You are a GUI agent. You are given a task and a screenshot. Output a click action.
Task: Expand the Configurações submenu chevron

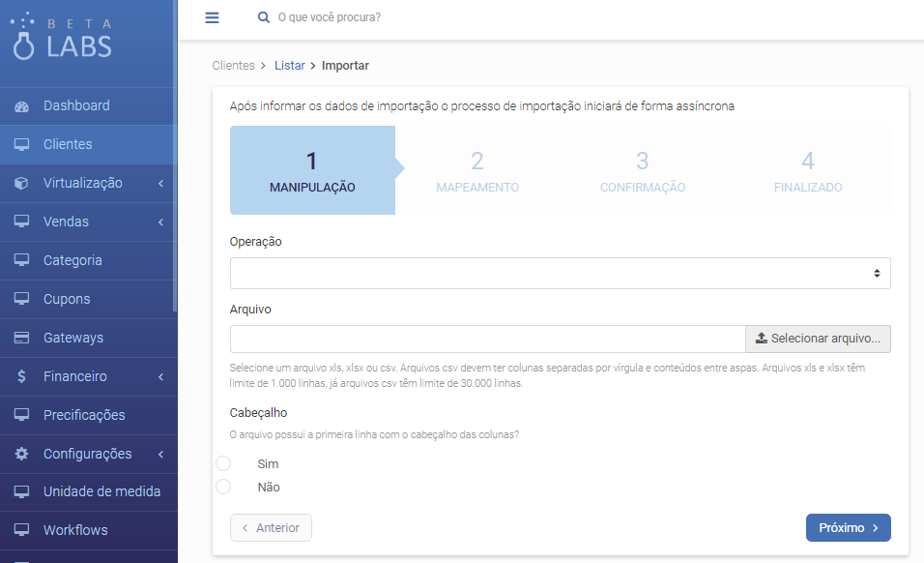point(160,454)
